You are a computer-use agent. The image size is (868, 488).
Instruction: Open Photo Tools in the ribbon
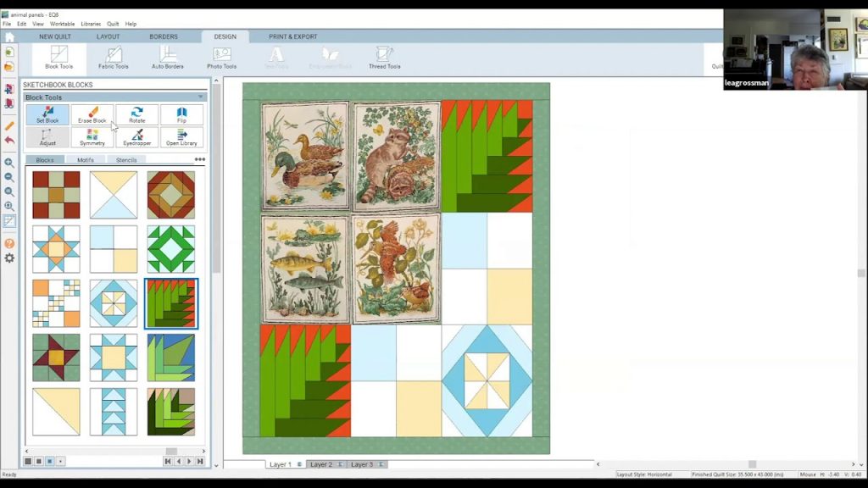(x=221, y=58)
